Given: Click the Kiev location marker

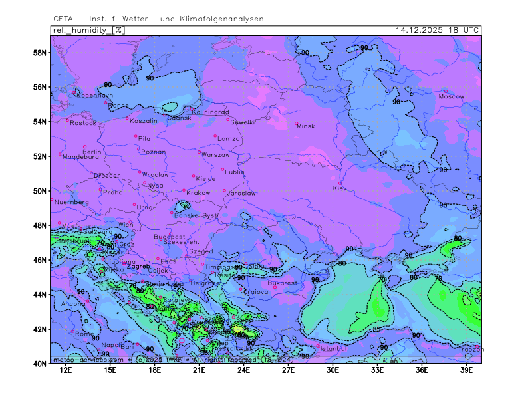Looking at the screenshot, I should 340,183.
